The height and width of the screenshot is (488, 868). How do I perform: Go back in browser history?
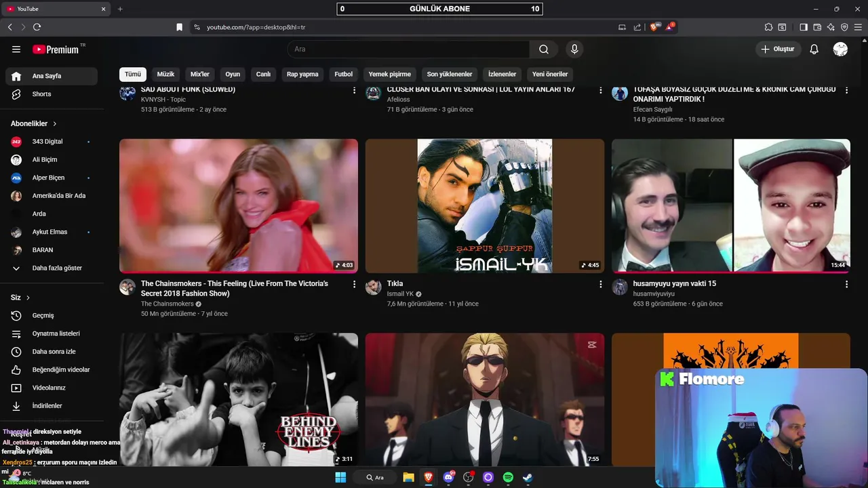point(9,27)
